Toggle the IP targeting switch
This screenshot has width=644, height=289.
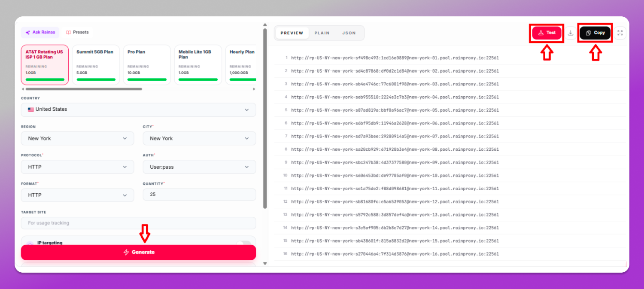coord(244,243)
